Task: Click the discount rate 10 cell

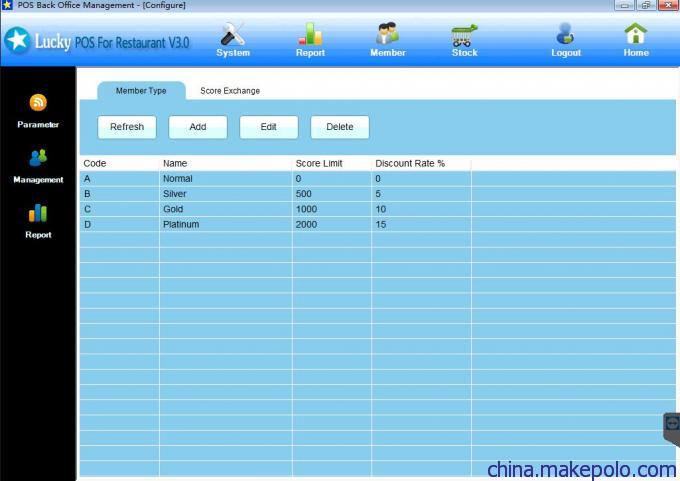Action: point(421,209)
